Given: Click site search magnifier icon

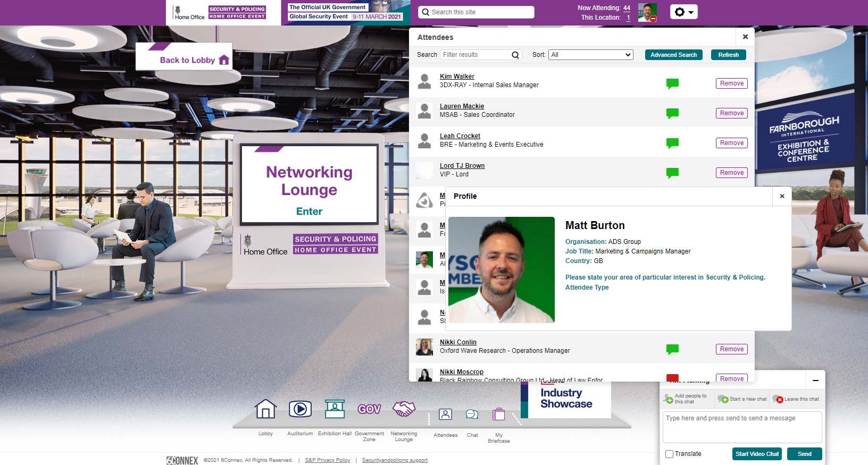Looking at the screenshot, I should pos(425,12).
